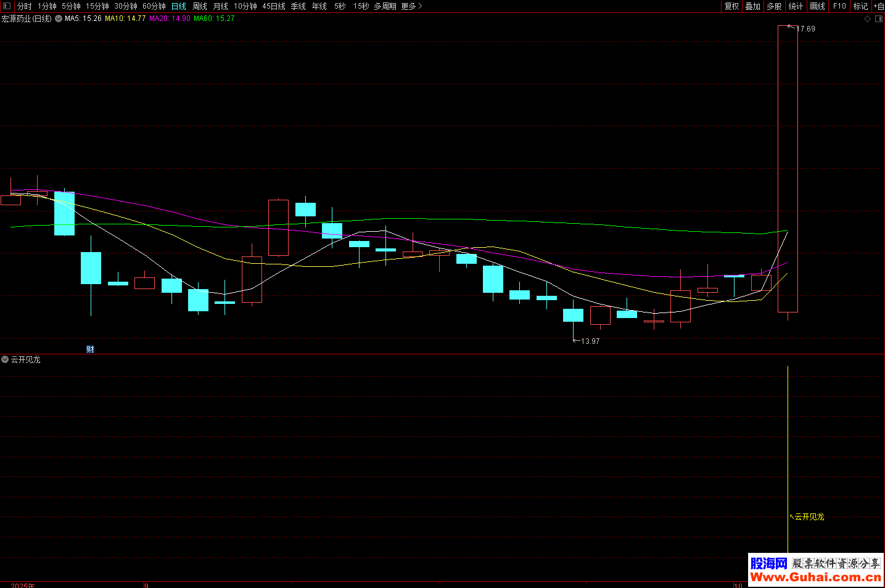This screenshot has height=588, width=885.
Task: Click the diamond icon at chart top-right
Action: (x=867, y=19)
